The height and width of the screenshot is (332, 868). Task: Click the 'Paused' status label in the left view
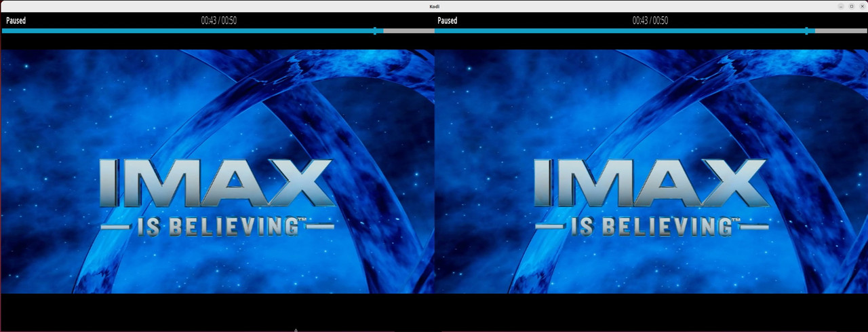point(16,21)
